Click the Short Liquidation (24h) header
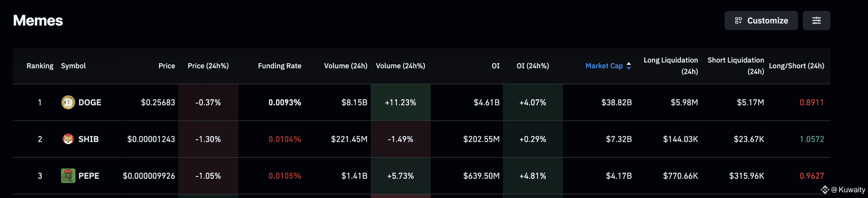Screen dimensions: 868x198 coord(736,66)
